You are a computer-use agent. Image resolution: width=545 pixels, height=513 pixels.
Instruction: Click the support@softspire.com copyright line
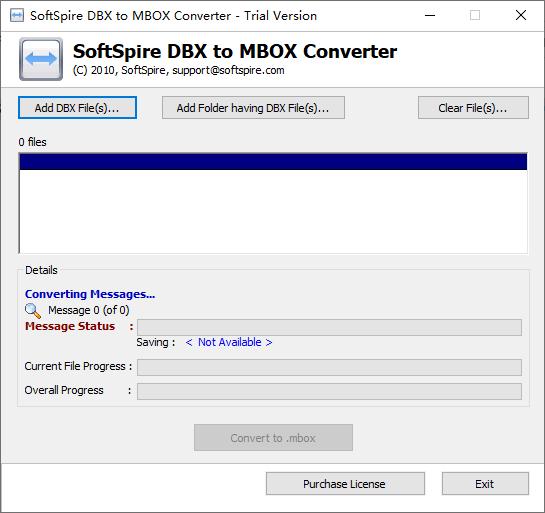[179, 70]
